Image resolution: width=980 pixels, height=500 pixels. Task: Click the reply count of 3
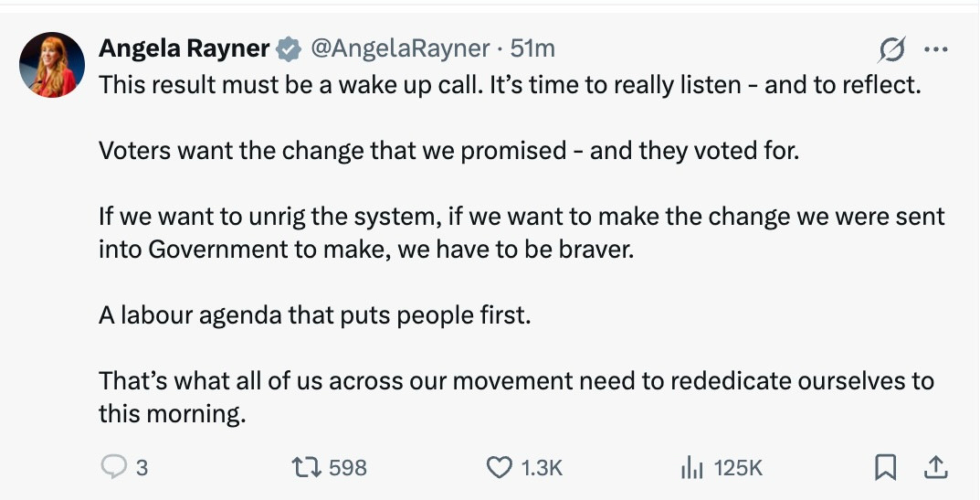pyautogui.click(x=142, y=468)
